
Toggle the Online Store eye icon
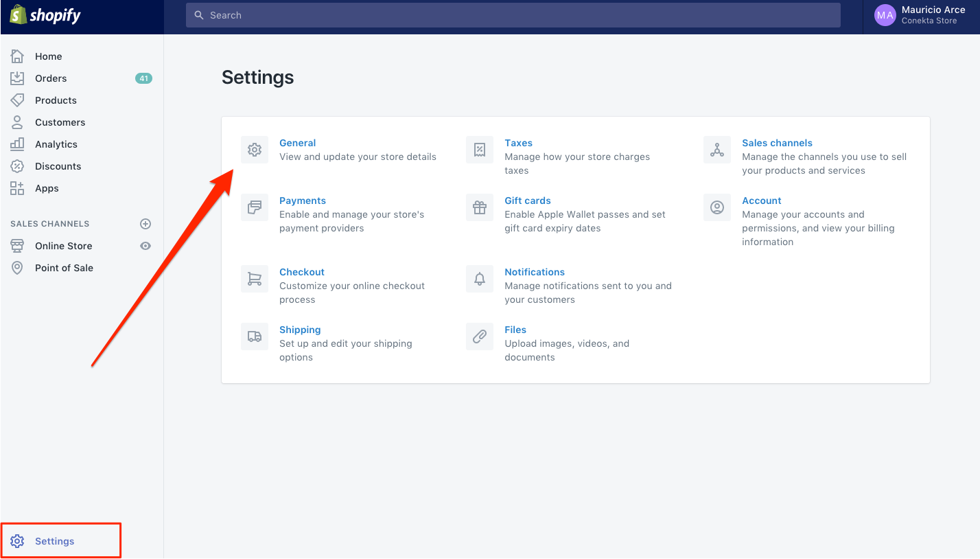[145, 246]
